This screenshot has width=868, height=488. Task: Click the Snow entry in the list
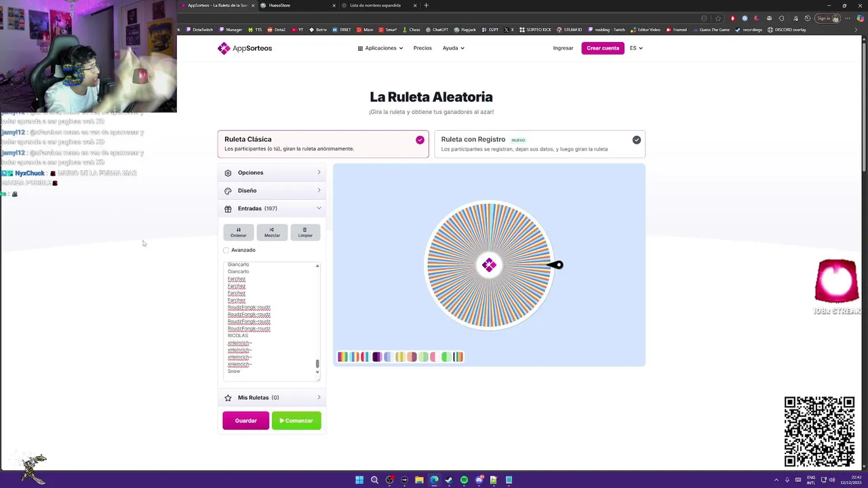[234, 371]
